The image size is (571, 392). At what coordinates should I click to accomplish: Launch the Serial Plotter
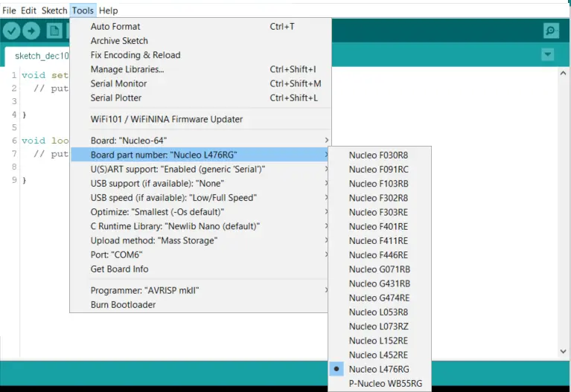[115, 97]
